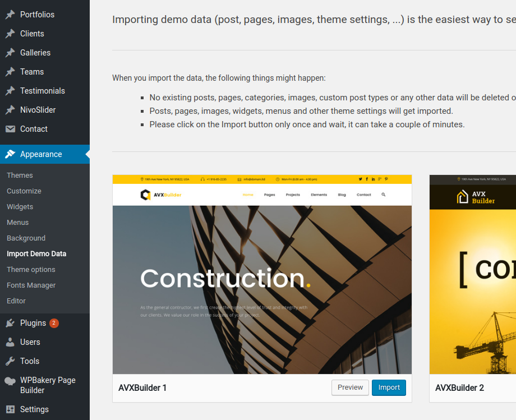The height and width of the screenshot is (420, 516).
Task: Open the Fonts Manager page
Action: click(x=31, y=285)
